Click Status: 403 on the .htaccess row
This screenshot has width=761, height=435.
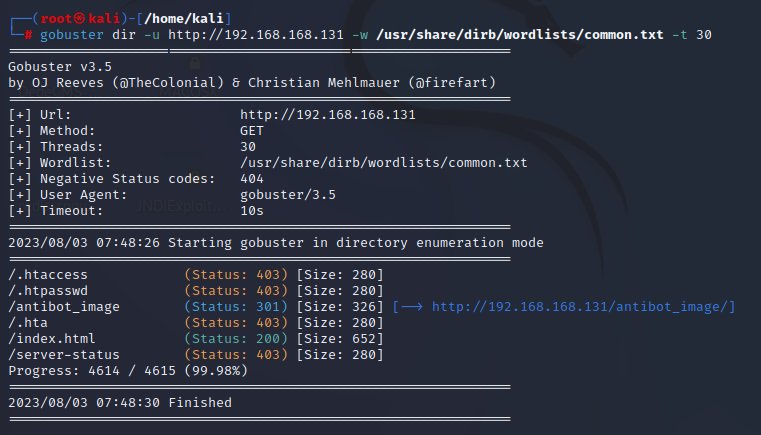(236, 275)
